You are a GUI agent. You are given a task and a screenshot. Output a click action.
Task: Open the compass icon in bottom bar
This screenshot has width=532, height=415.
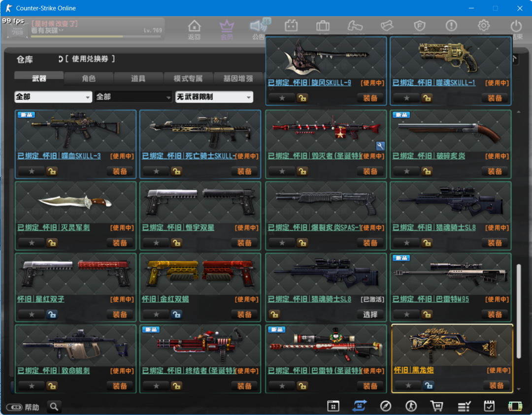[385, 406]
